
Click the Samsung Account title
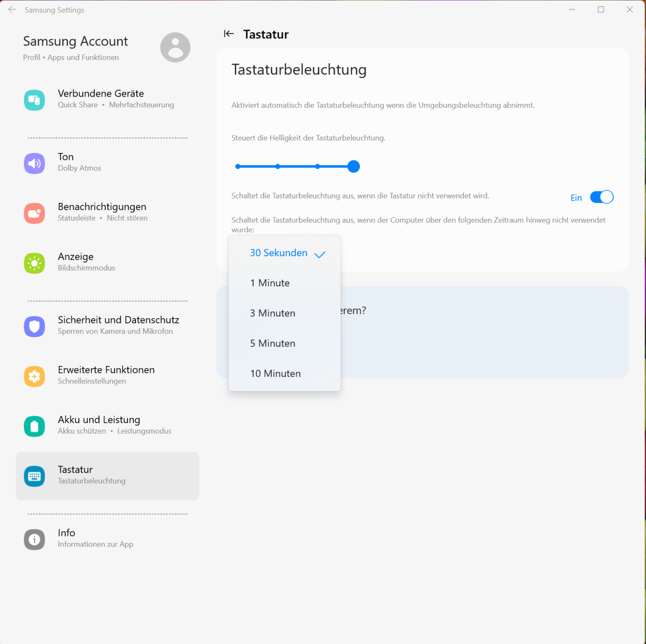(x=75, y=41)
